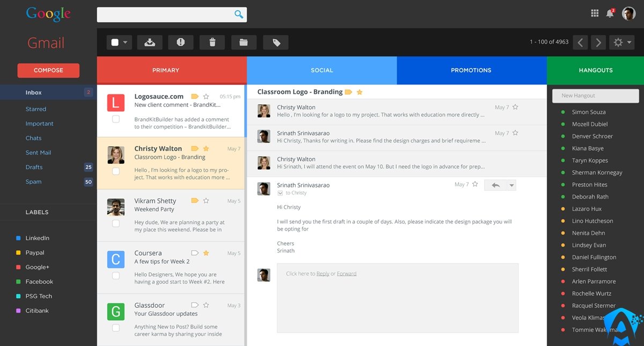Screen dimensions: 644x346
Task: Click the Reply link in the reply box
Action: [323, 273]
